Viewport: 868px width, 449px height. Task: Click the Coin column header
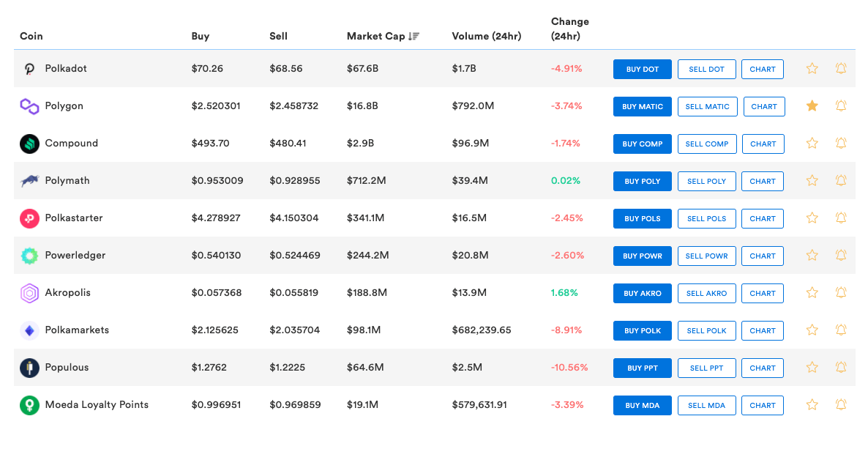click(x=31, y=36)
